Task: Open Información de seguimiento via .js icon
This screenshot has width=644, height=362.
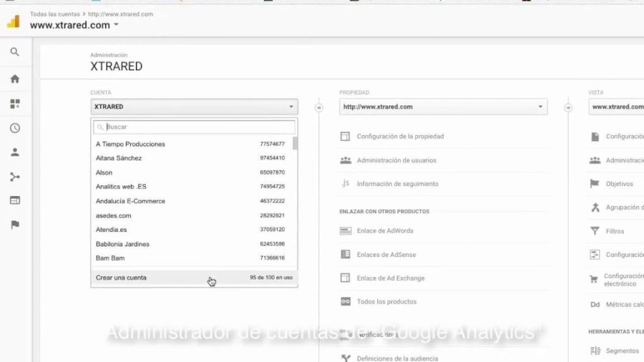Action: click(345, 184)
